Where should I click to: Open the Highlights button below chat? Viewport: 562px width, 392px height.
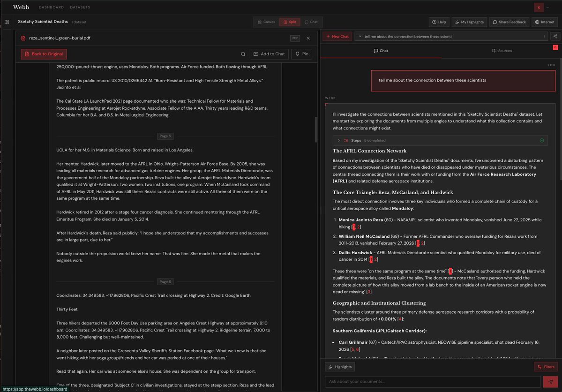(340, 367)
